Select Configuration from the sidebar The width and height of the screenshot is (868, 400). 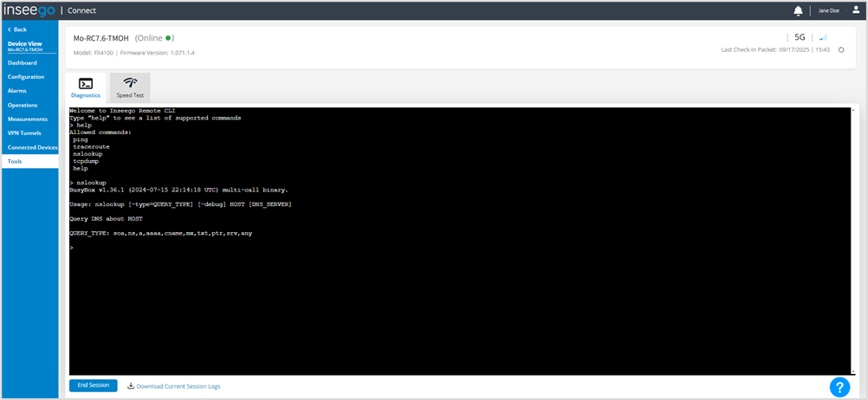pos(26,77)
